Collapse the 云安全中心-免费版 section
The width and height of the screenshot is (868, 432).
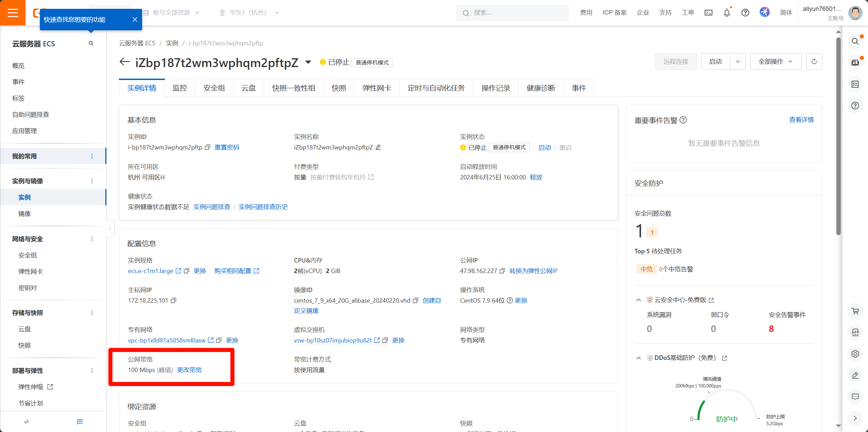[x=639, y=300]
